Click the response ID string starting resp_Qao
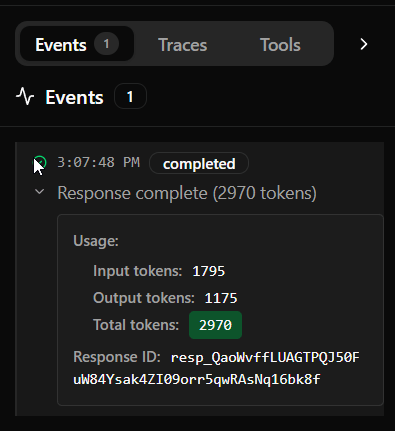 [216, 368]
